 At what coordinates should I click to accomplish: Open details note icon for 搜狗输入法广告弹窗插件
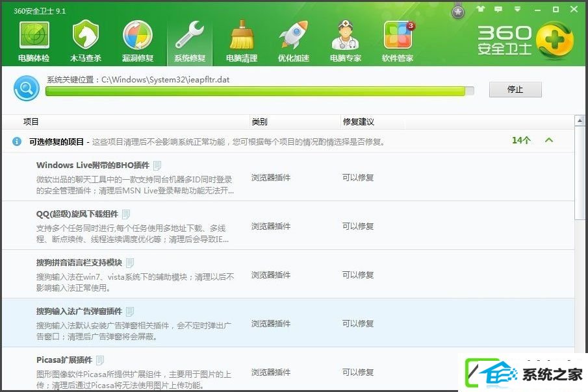tap(130, 312)
